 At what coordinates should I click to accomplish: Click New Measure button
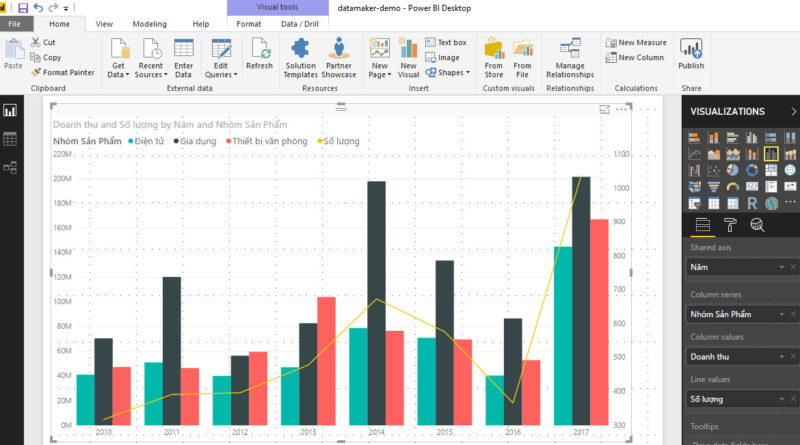click(636, 43)
